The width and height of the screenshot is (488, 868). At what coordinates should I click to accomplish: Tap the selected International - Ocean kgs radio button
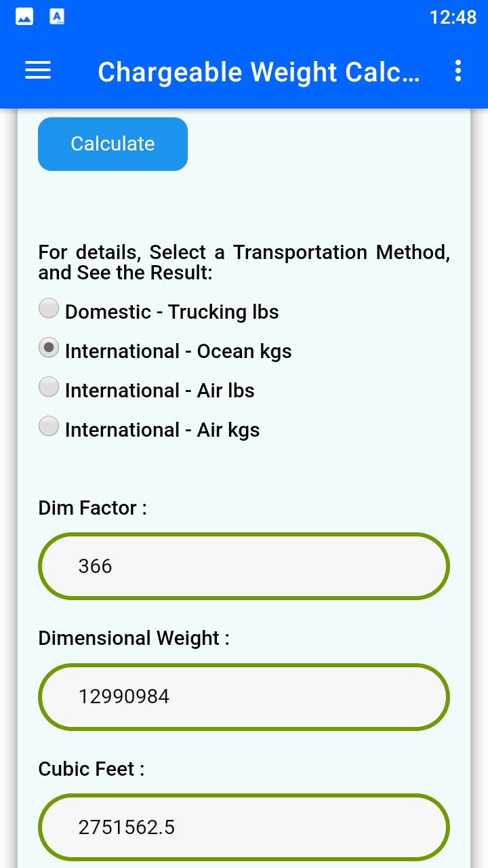click(48, 347)
